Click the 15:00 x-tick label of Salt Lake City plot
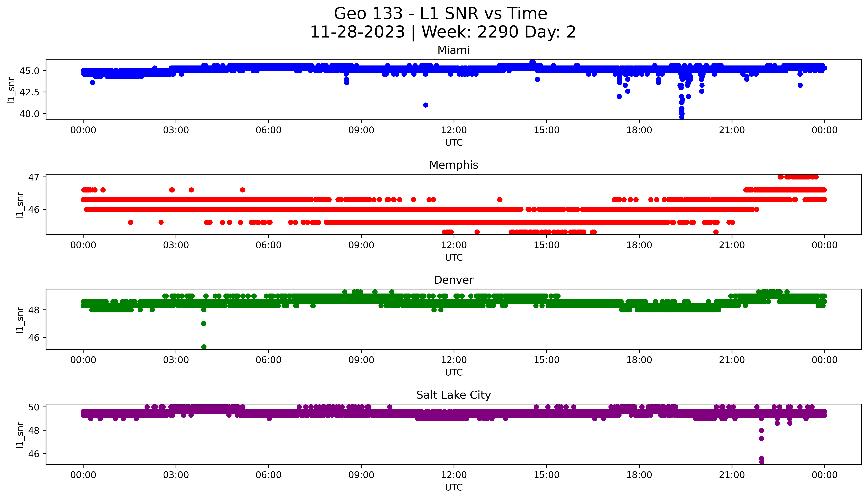This screenshot has width=868, height=499. (547, 475)
